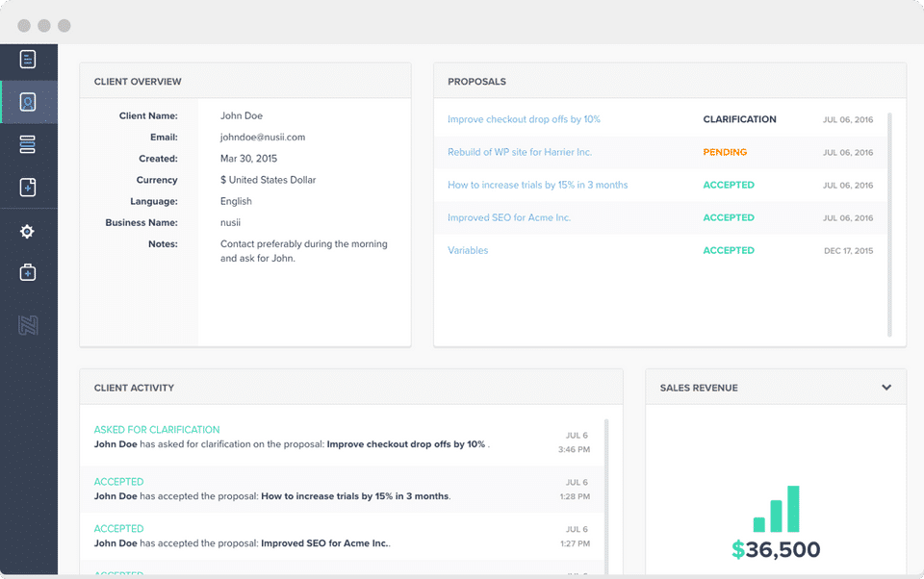Click the medical kit plus icon in sidebar
Screen dimensions: 924x579
[28, 273]
